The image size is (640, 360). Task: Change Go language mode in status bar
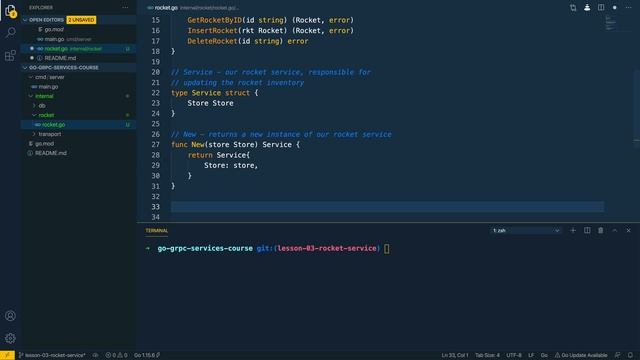point(544,355)
